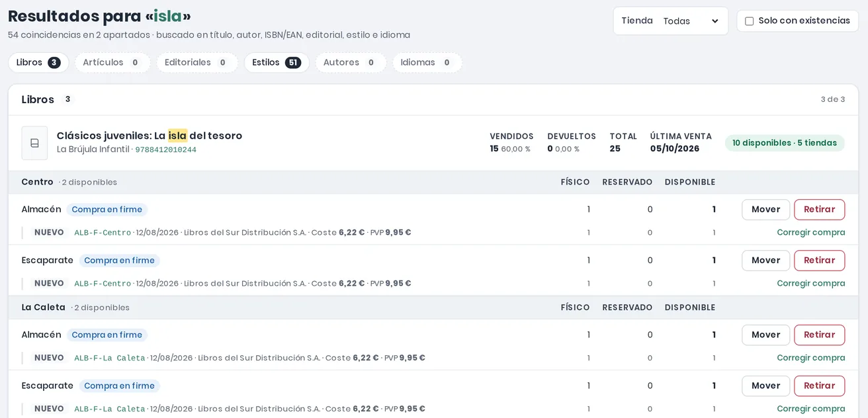The width and height of the screenshot is (868, 418).
Task: Click Compra en firme badge in La Caleta Almacén
Action: pos(107,335)
